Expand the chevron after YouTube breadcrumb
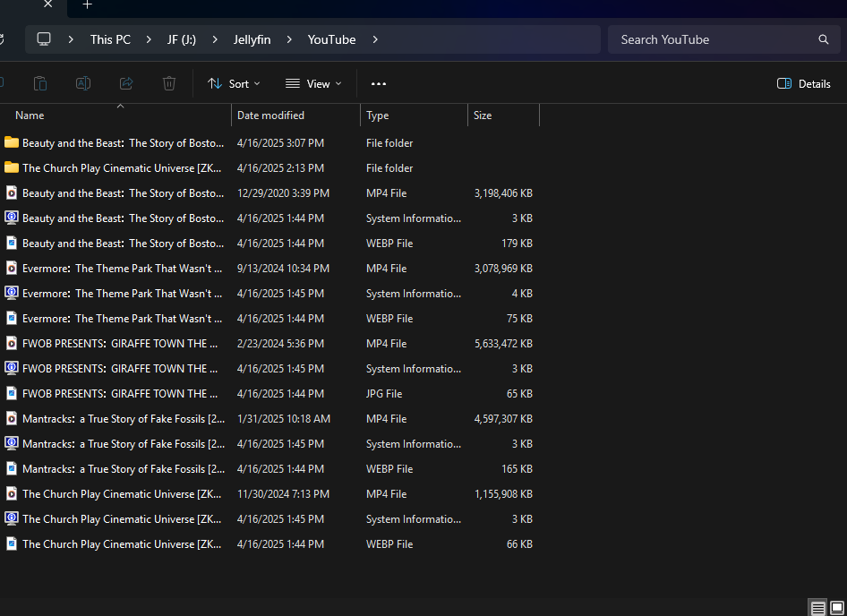The height and width of the screenshot is (616, 847). pyautogui.click(x=375, y=39)
